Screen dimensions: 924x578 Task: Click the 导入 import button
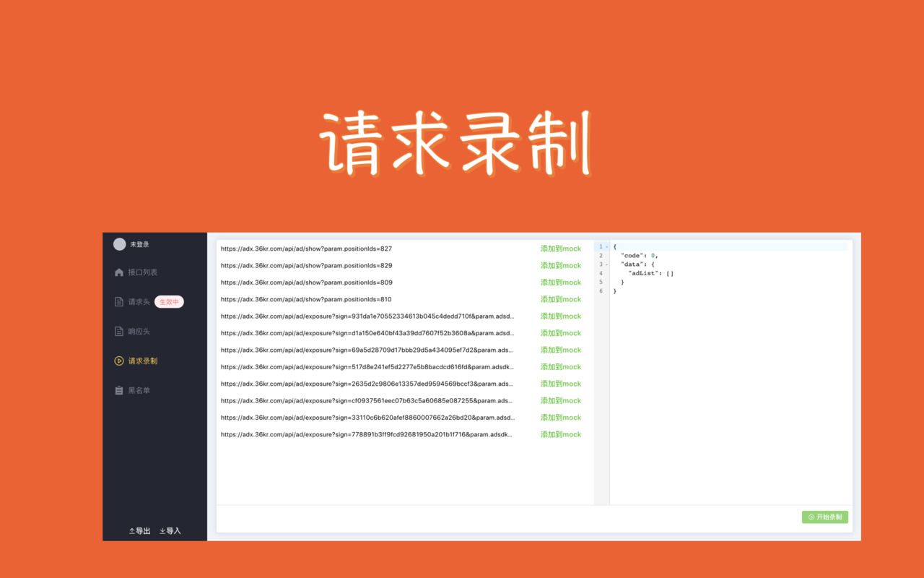click(170, 531)
